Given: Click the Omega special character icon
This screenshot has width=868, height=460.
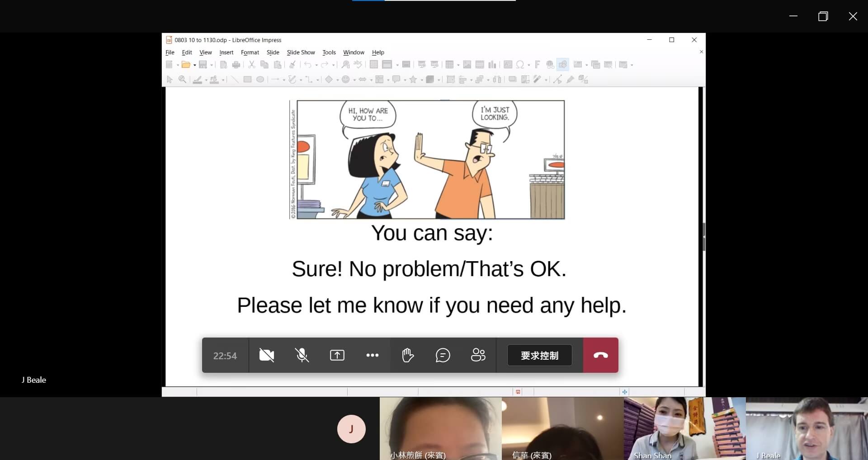Looking at the screenshot, I should (520, 65).
